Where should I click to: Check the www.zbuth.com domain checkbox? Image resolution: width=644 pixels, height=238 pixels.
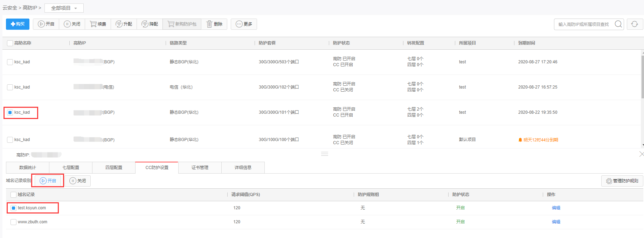14,222
